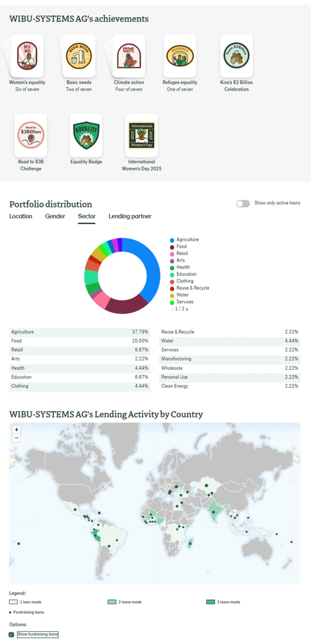Switch to the Gender tab

click(x=55, y=216)
